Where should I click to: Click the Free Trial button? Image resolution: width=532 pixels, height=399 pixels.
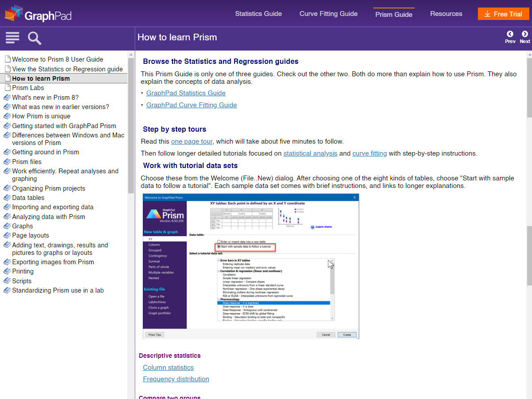tap(503, 14)
